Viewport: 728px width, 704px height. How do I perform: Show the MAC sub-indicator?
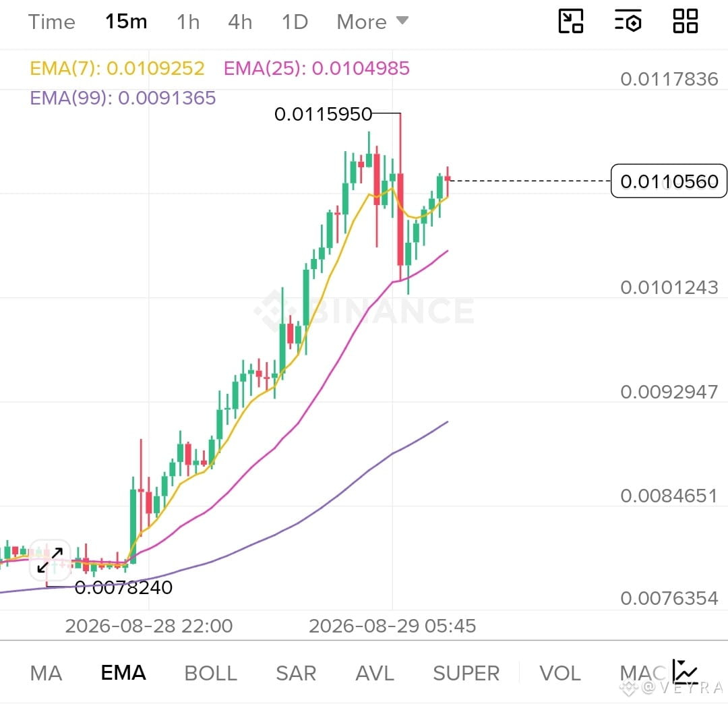tap(644, 673)
